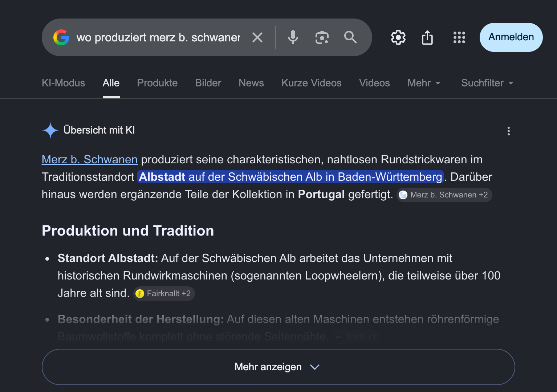Open the Bilder tab
Viewport: 557px width, 392px height.
click(x=208, y=83)
